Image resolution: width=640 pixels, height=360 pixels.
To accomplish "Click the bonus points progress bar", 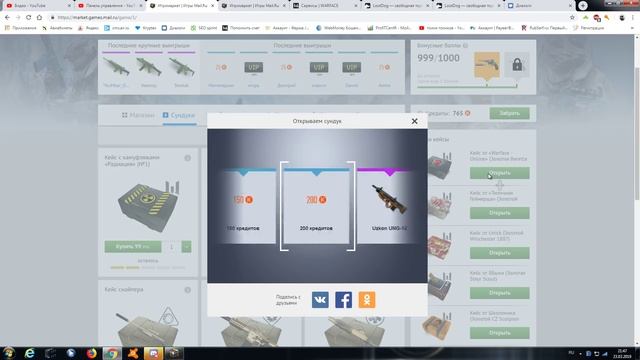I will coord(467,86).
